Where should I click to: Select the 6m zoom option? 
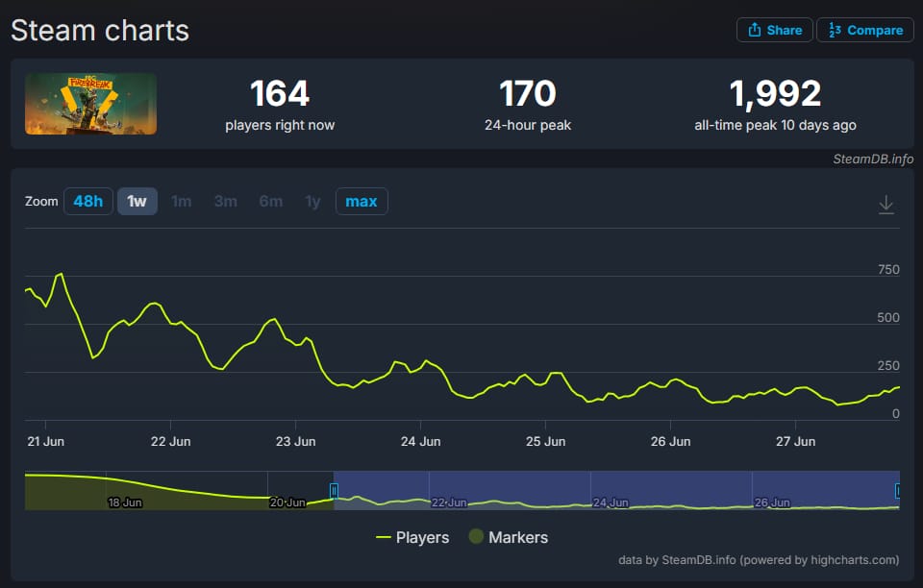point(271,201)
